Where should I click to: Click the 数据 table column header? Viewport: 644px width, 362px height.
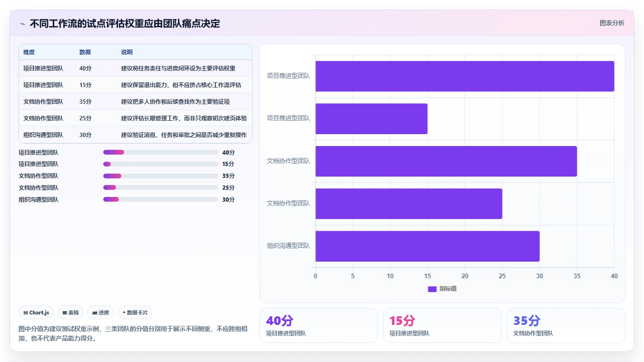coord(85,52)
